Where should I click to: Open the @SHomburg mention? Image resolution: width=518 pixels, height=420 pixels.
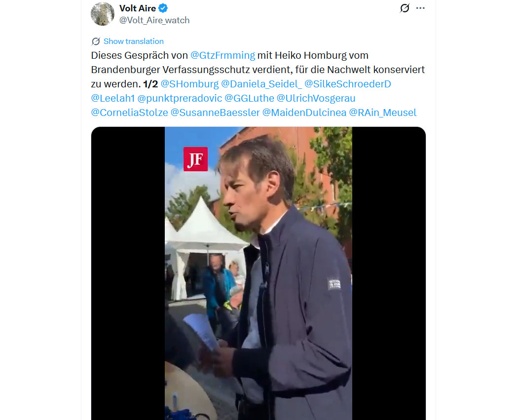[x=189, y=84]
